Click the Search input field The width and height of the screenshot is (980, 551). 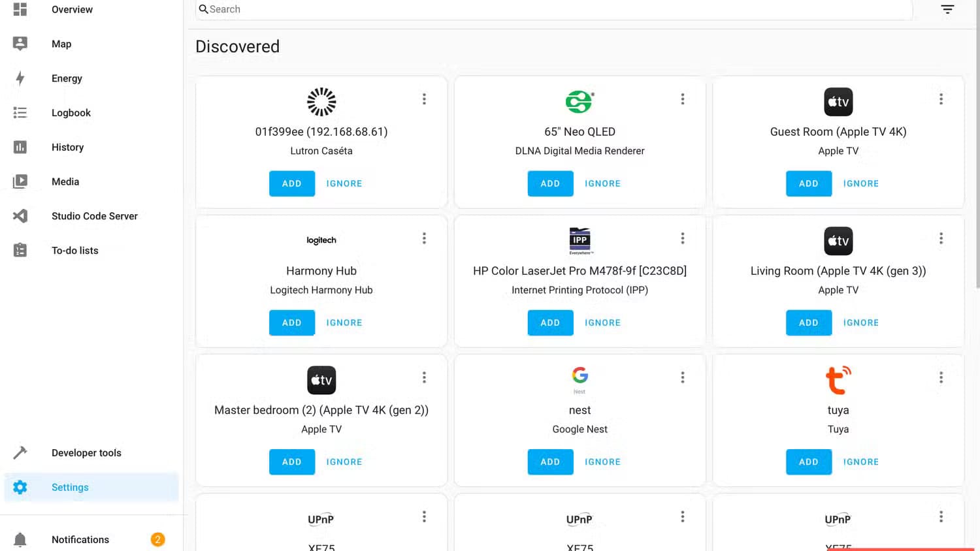pyautogui.click(x=554, y=9)
